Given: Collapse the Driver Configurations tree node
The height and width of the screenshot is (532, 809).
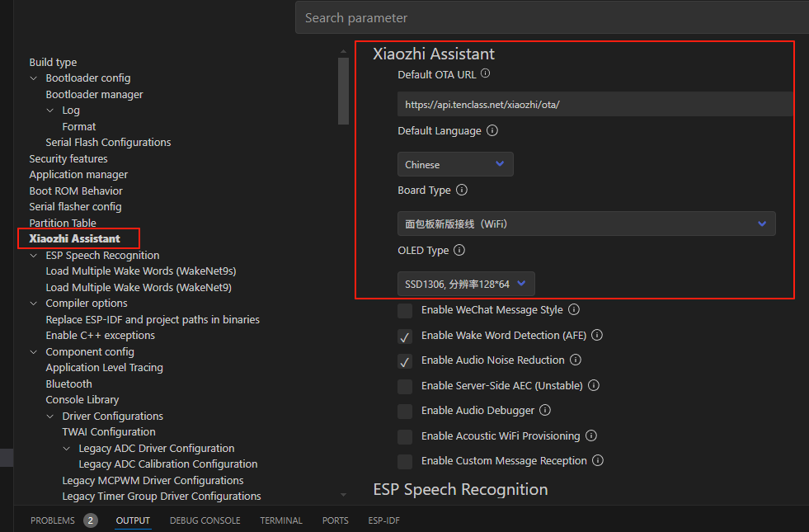Looking at the screenshot, I should tap(50, 417).
